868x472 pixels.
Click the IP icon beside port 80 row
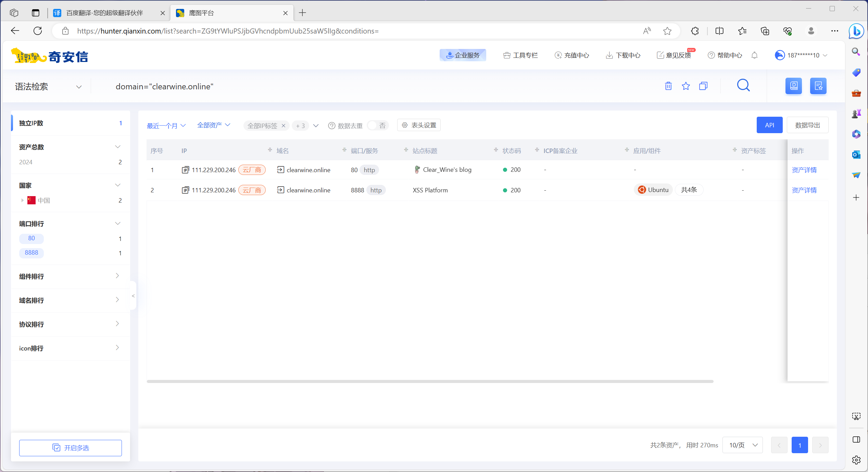point(185,170)
